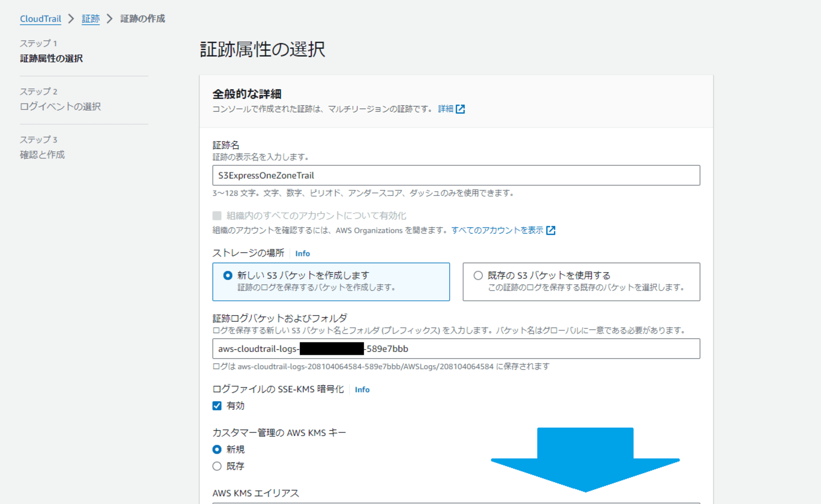The height and width of the screenshot is (504, 821).
Task: Select 既存 KMS key radio button
Action: click(x=217, y=466)
